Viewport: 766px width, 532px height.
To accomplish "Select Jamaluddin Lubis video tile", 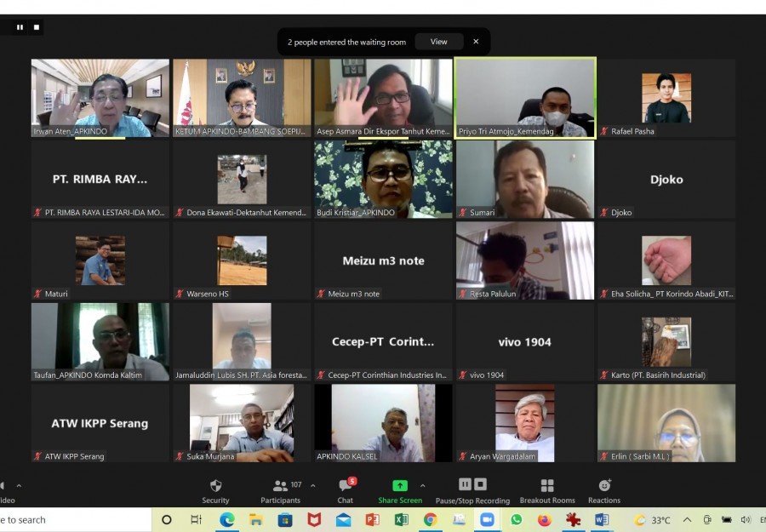I will click(x=242, y=342).
